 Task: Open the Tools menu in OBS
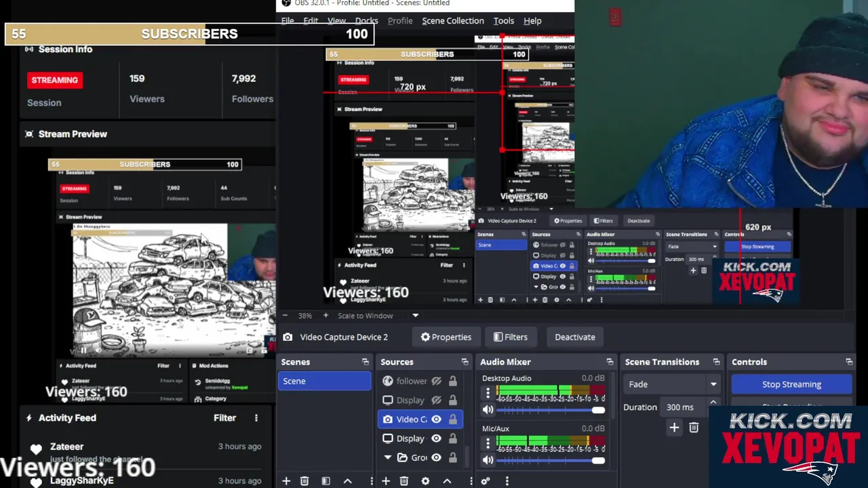(x=504, y=21)
